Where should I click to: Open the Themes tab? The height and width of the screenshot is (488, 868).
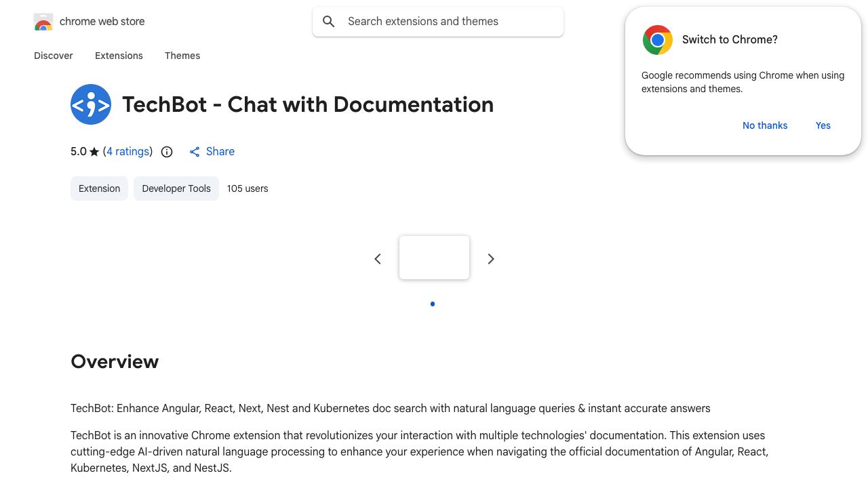tap(182, 56)
